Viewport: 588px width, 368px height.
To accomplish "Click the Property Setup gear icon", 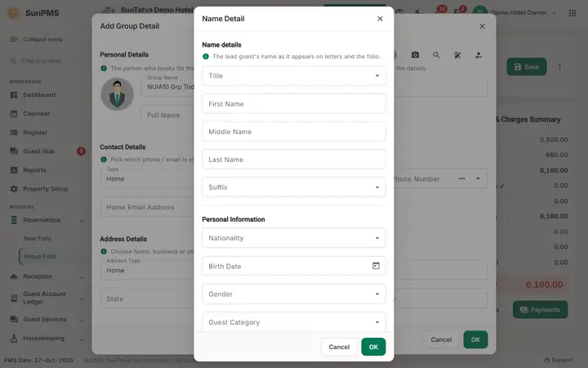I will pyautogui.click(x=14, y=189).
